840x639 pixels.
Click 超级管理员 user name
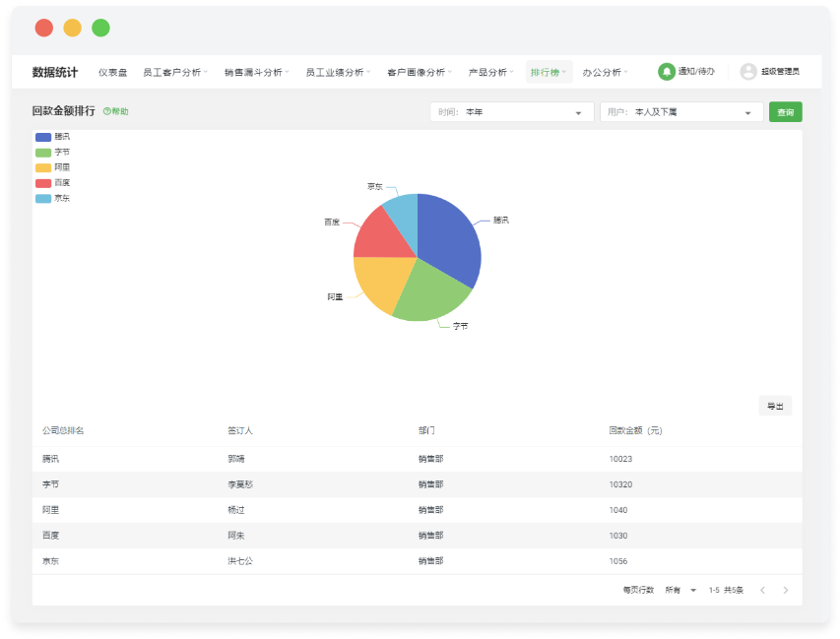[x=780, y=71]
